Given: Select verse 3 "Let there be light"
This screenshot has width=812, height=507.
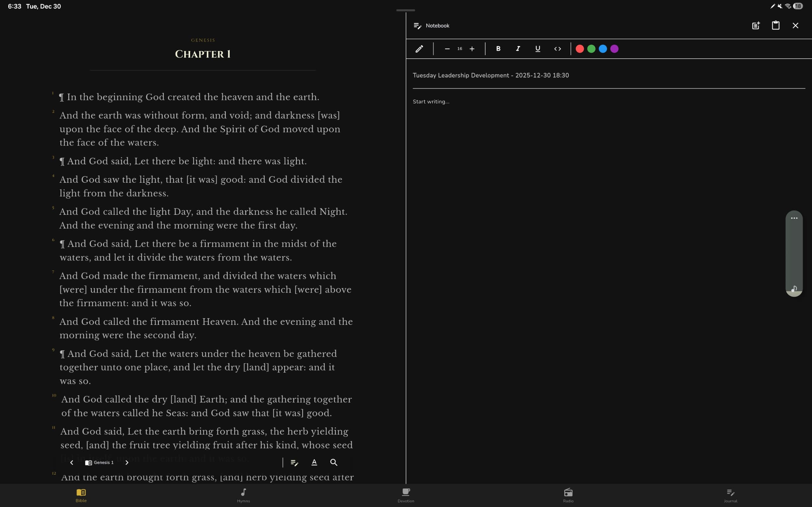Looking at the screenshot, I should coord(183,161).
